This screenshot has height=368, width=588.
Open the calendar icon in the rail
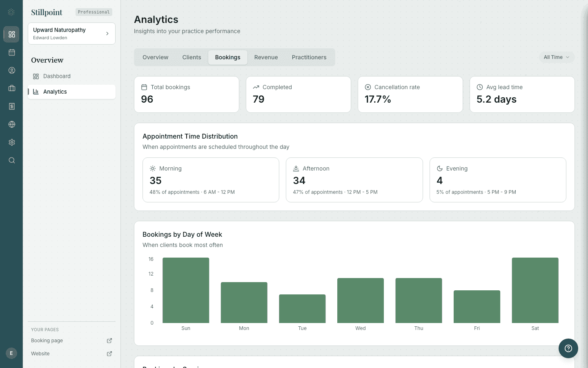click(x=11, y=52)
